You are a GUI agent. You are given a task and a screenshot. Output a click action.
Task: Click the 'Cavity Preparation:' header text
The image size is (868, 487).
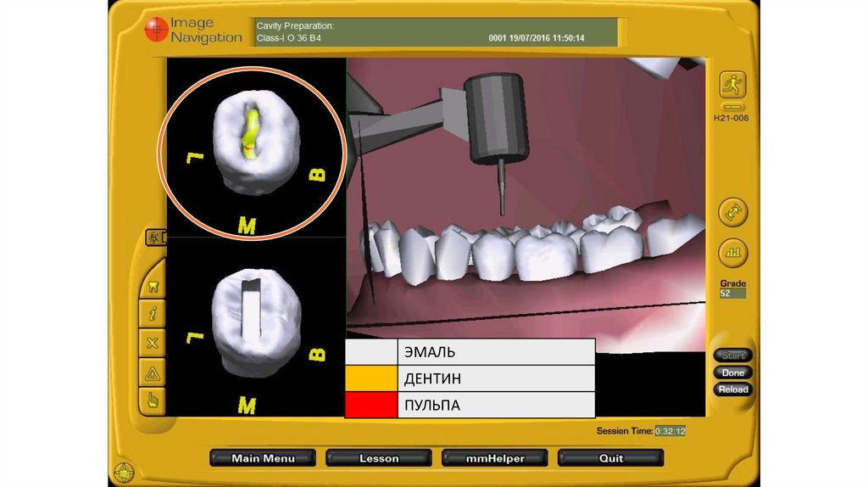click(295, 26)
